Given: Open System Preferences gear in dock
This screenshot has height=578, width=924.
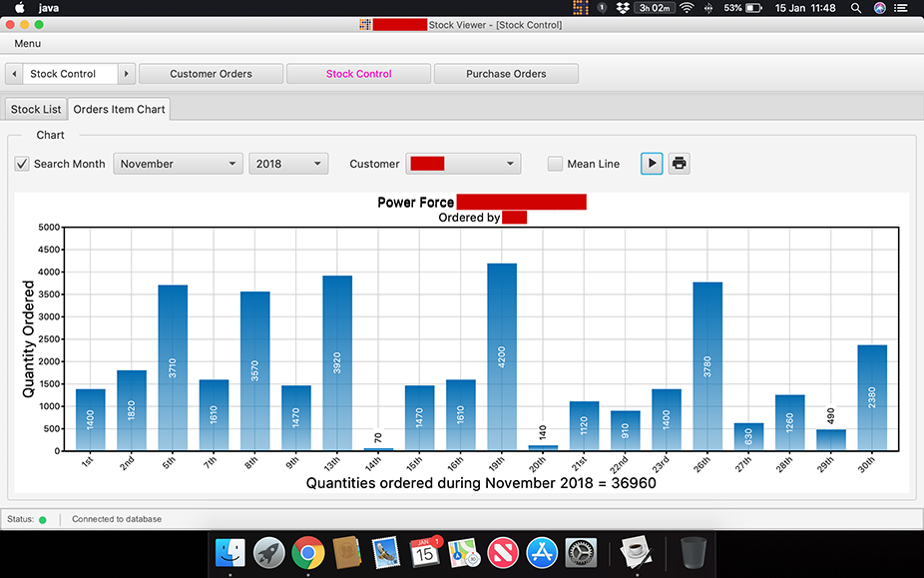Looking at the screenshot, I should 581,553.
